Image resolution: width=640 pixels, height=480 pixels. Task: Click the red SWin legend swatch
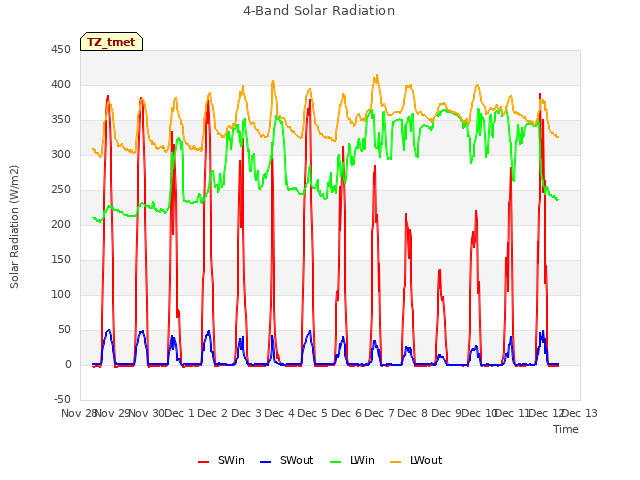click(203, 462)
